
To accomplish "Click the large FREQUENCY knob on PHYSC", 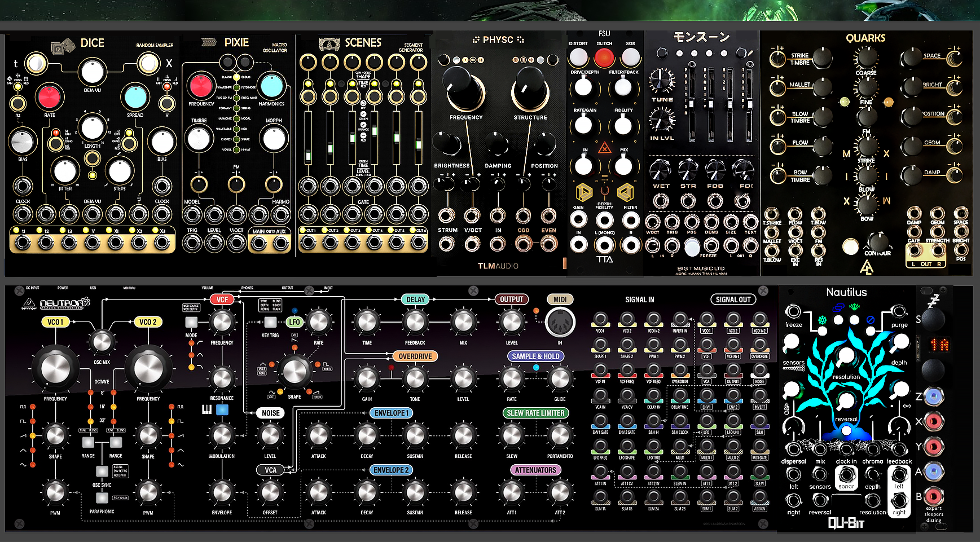I will coord(465,89).
